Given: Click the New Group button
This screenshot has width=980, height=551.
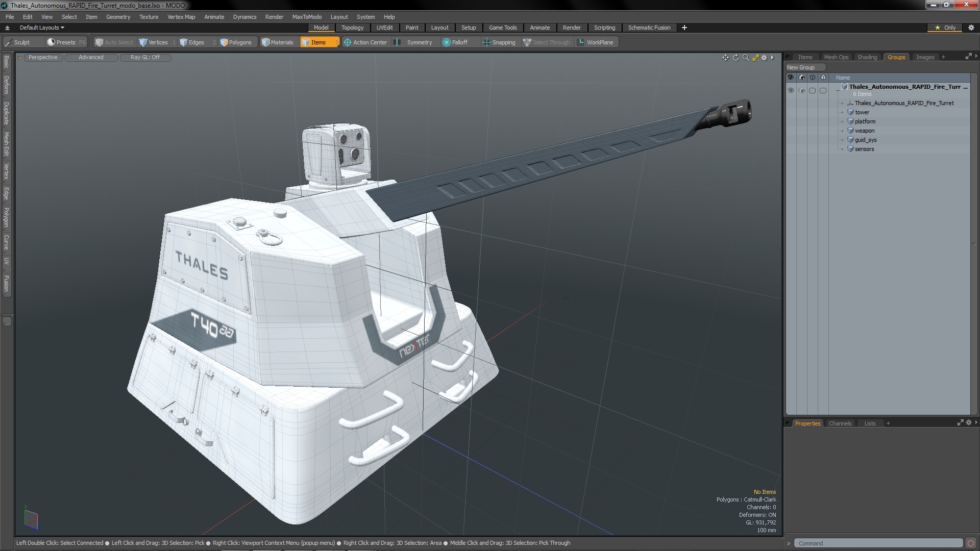Looking at the screenshot, I should pos(805,67).
